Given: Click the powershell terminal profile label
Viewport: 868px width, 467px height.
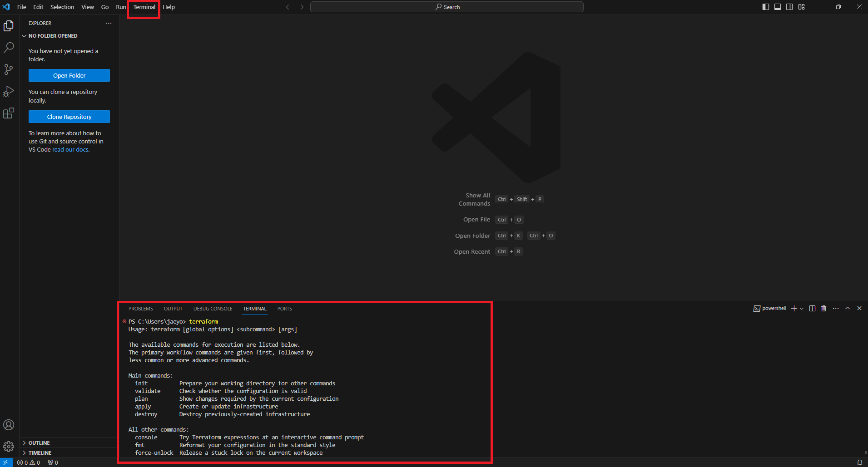Looking at the screenshot, I should (x=770, y=308).
